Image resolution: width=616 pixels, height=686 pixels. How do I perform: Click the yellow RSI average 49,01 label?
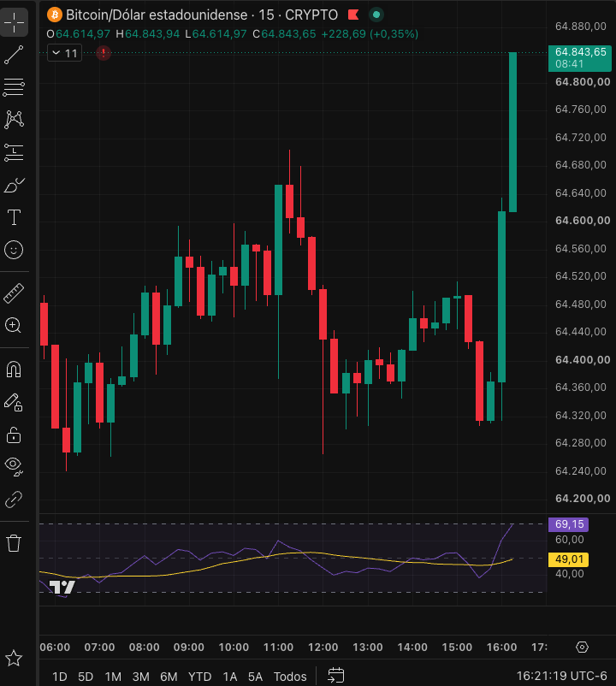point(569,559)
